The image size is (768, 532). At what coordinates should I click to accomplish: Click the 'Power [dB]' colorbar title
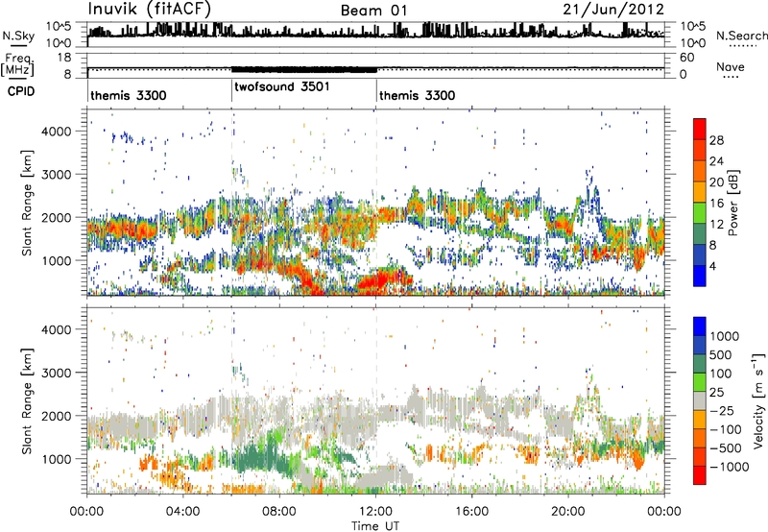[732, 203]
